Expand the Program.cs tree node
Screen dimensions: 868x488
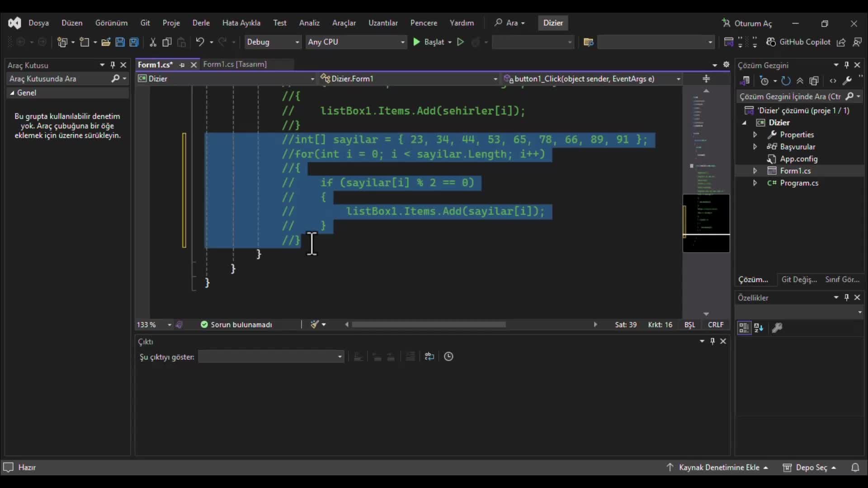tap(755, 183)
